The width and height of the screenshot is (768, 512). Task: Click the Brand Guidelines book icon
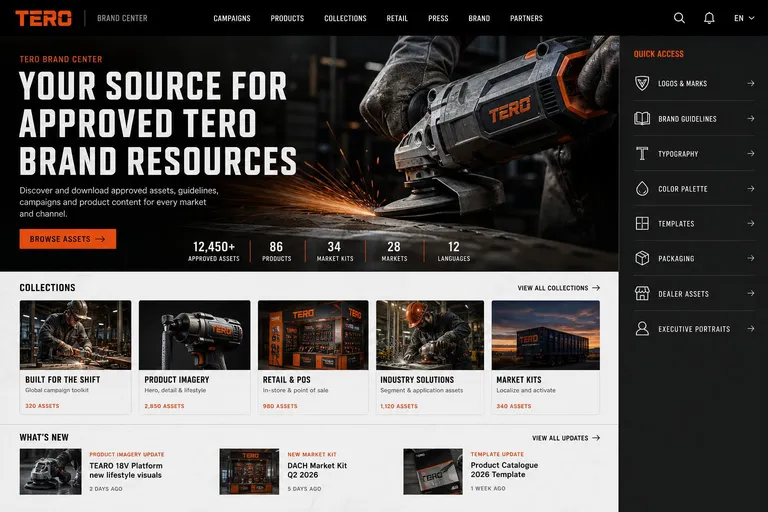tap(642, 119)
